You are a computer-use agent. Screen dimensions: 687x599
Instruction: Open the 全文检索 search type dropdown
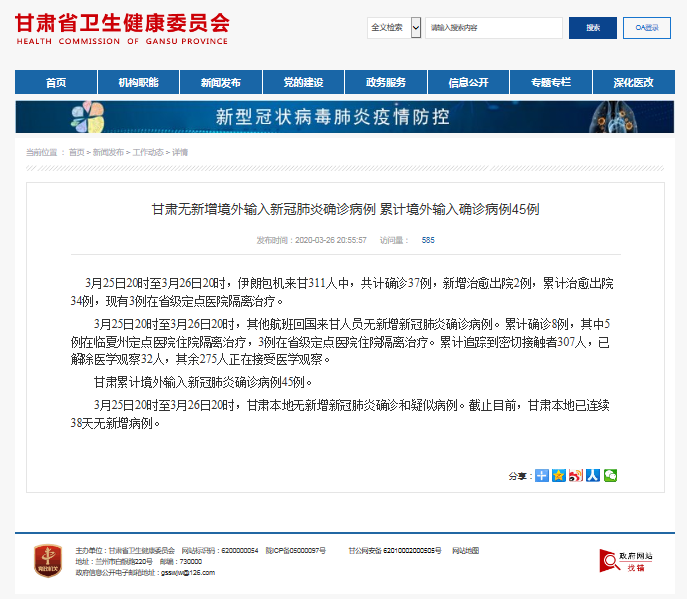[x=394, y=28]
